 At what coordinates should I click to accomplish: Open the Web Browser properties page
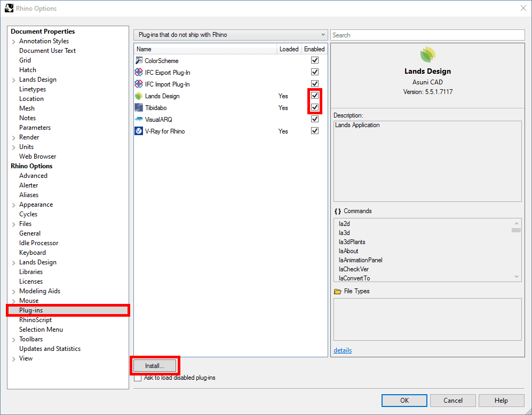[38, 156]
